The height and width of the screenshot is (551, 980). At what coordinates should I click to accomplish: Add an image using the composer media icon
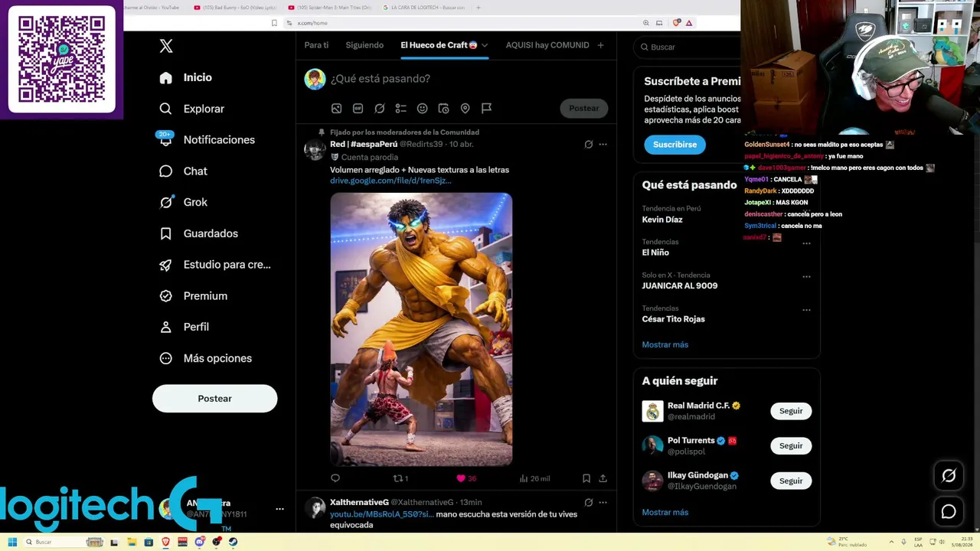[336, 109]
